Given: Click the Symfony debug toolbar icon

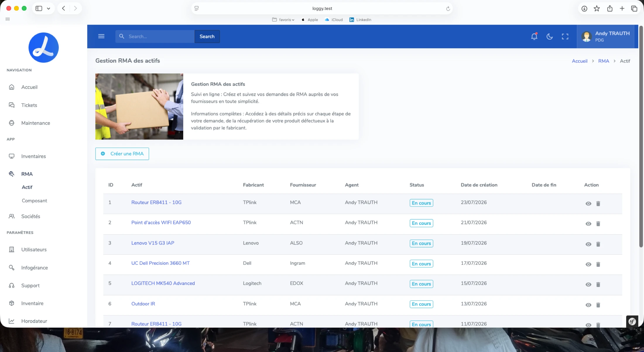Looking at the screenshot, I should tap(632, 321).
